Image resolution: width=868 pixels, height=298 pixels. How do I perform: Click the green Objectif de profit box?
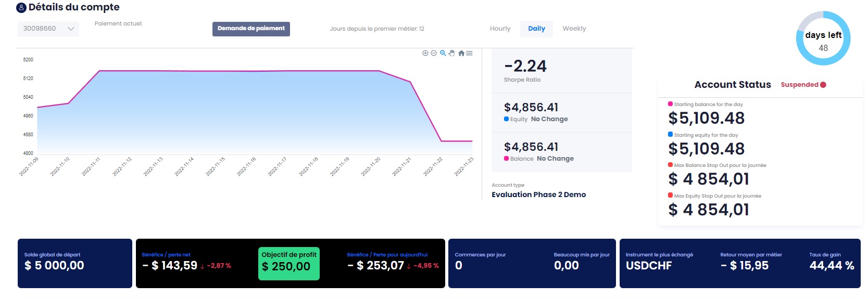pos(289,263)
